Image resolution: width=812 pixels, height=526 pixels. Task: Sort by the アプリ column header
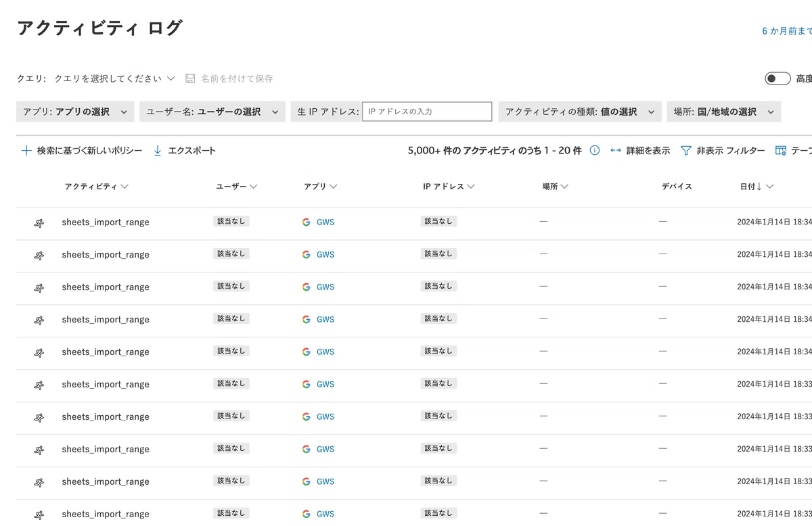(321, 187)
